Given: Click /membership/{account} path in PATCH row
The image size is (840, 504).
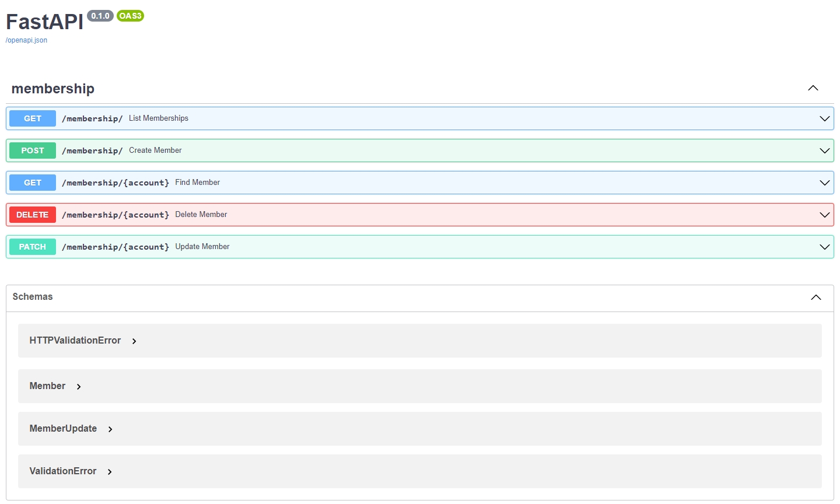Looking at the screenshot, I should [116, 247].
